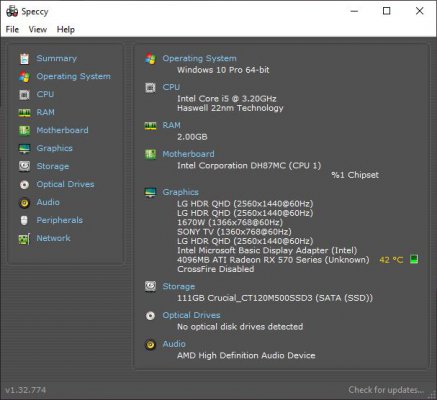Screen dimensions: 437x400
Task: Go to the CPU section in sidebar
Action: (x=45, y=95)
